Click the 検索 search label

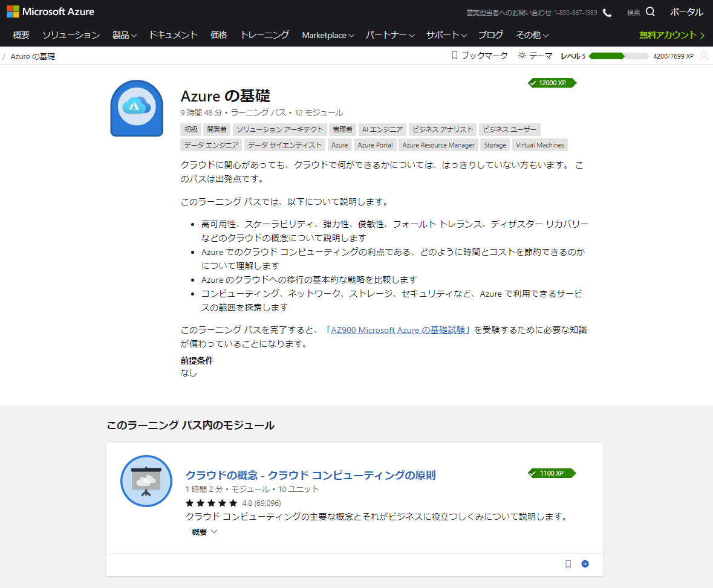pos(633,13)
